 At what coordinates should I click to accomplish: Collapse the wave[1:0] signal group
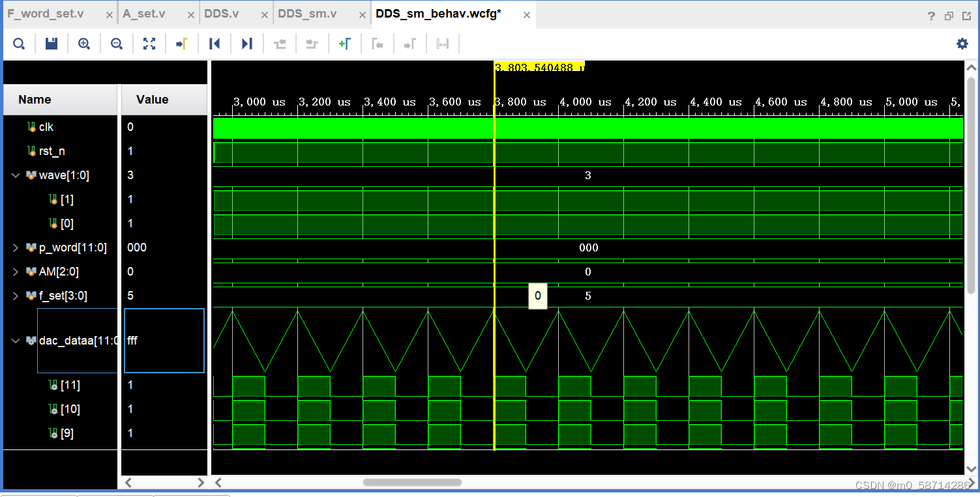(x=16, y=175)
